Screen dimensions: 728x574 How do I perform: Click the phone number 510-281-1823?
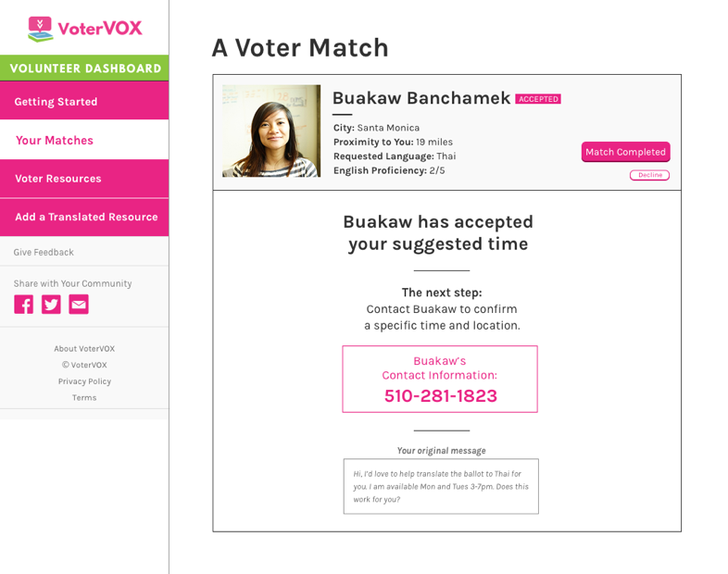point(441,396)
